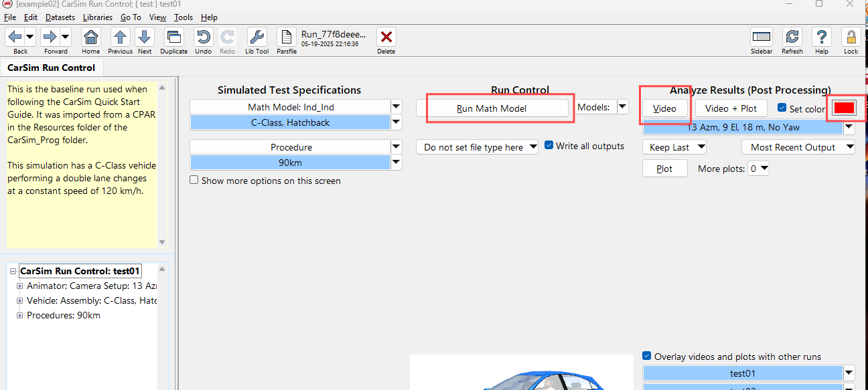This screenshot has height=390, width=868.
Task: Jump to the Previous dataset icon
Action: click(x=120, y=37)
